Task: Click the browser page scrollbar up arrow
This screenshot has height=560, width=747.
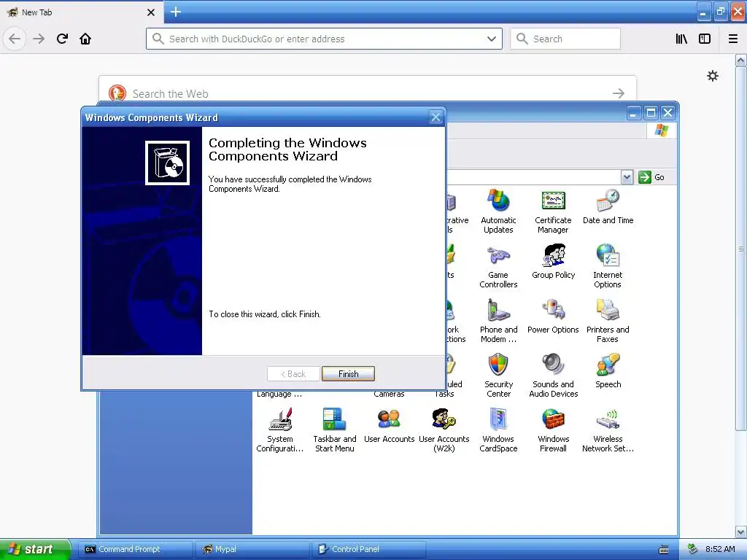Action: pyautogui.click(x=741, y=61)
